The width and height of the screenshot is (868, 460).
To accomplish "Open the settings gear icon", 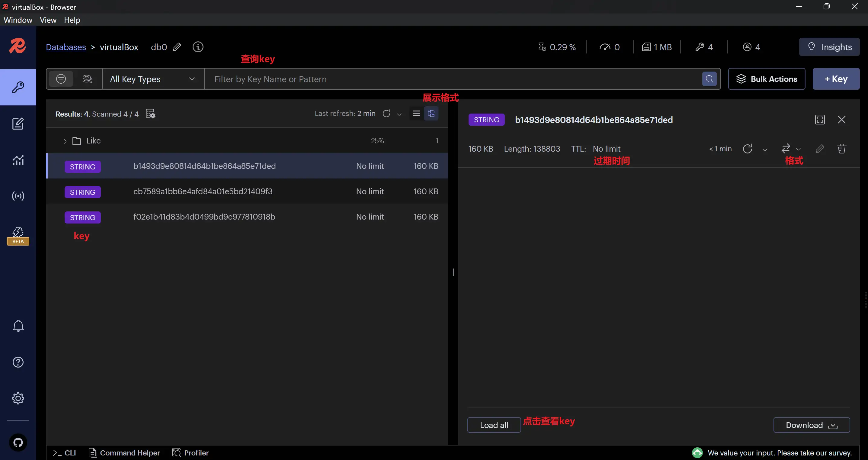I will pos(18,398).
